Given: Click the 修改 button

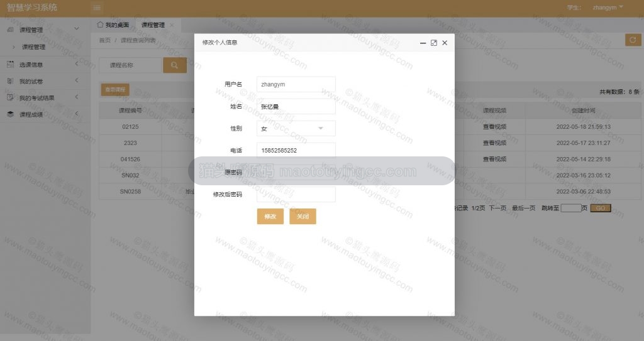Looking at the screenshot, I should [x=270, y=216].
